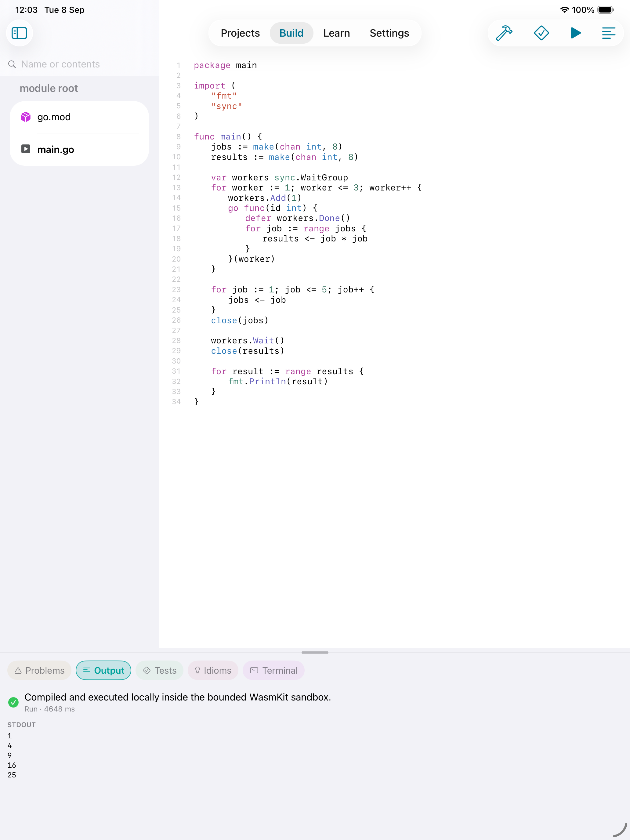Open the Tests panel tab

(x=160, y=670)
